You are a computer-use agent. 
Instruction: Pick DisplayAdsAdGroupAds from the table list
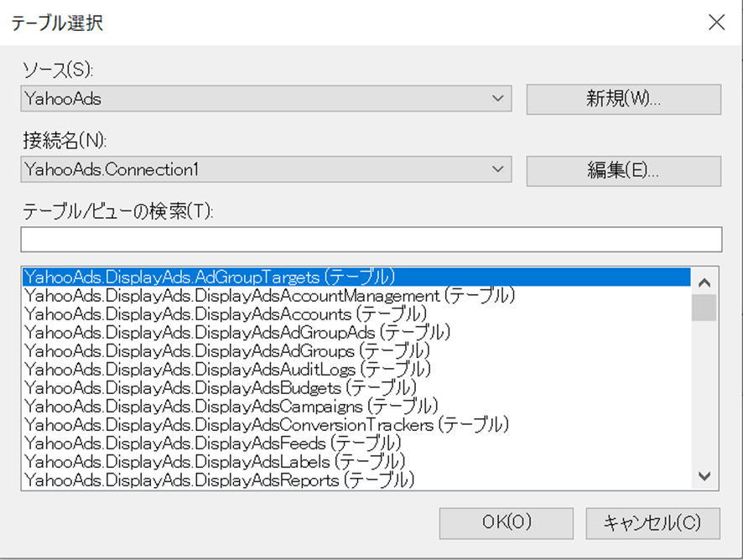(x=238, y=332)
